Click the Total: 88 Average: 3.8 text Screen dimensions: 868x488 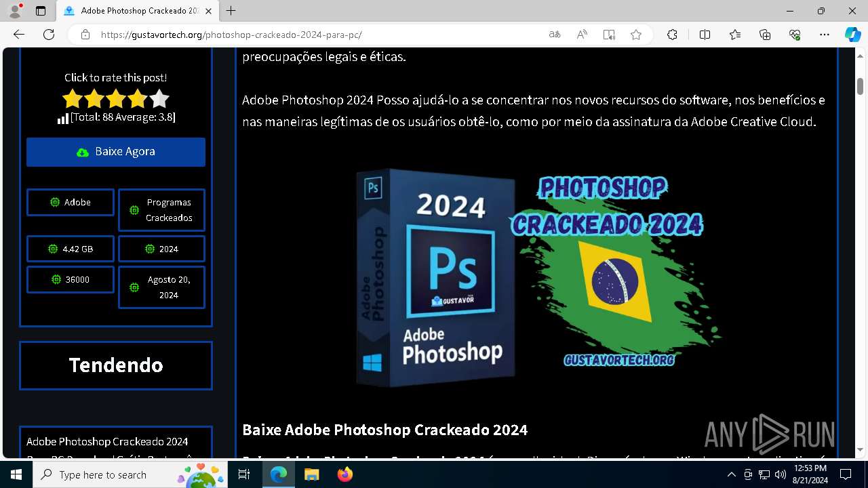point(123,117)
